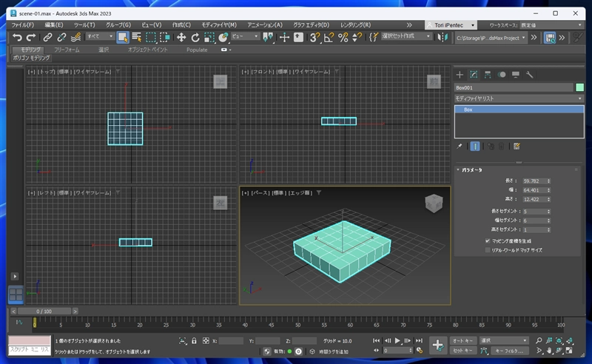Open the Motion panel tab
Image resolution: width=592 pixels, height=364 pixels.
coord(502,75)
